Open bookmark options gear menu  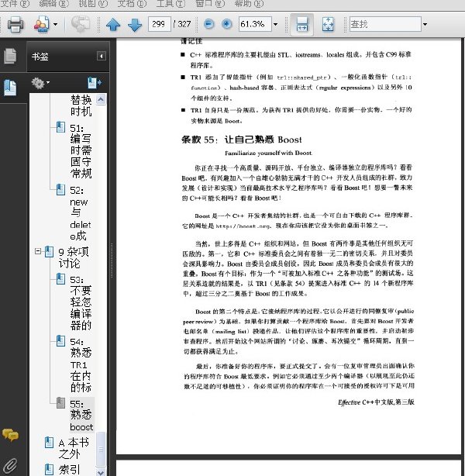tap(40, 83)
